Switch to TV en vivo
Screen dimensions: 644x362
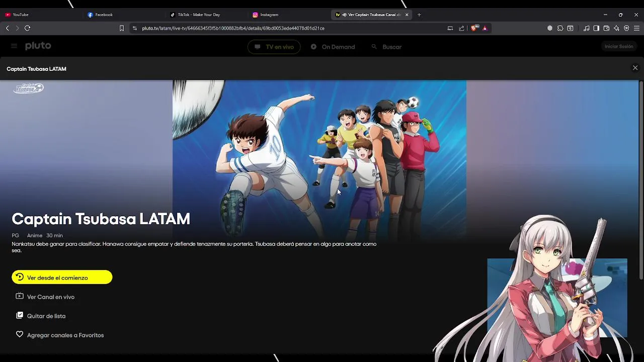pos(274,47)
